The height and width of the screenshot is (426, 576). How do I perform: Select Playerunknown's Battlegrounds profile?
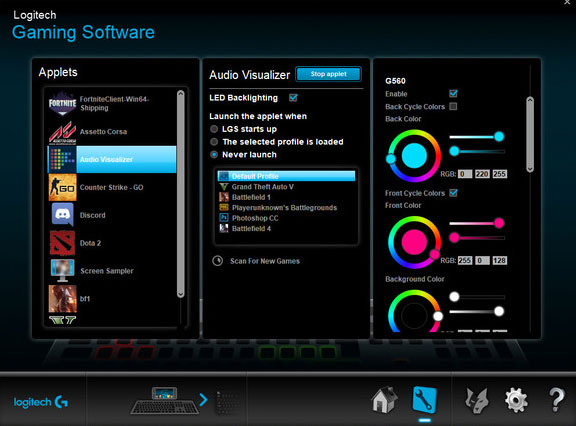click(287, 207)
